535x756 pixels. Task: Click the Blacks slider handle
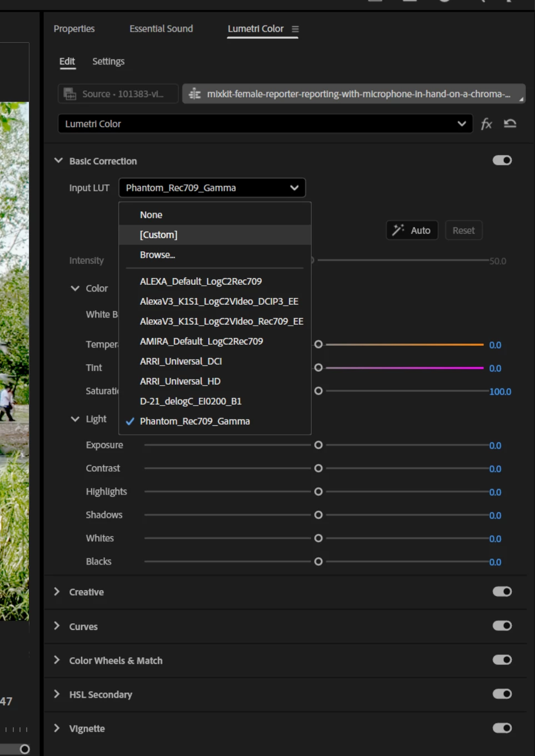(x=318, y=562)
